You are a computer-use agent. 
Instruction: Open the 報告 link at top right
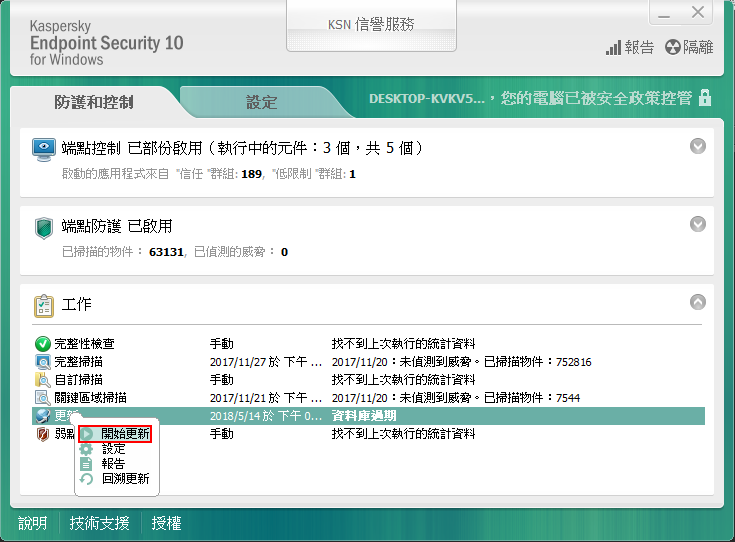click(x=639, y=47)
